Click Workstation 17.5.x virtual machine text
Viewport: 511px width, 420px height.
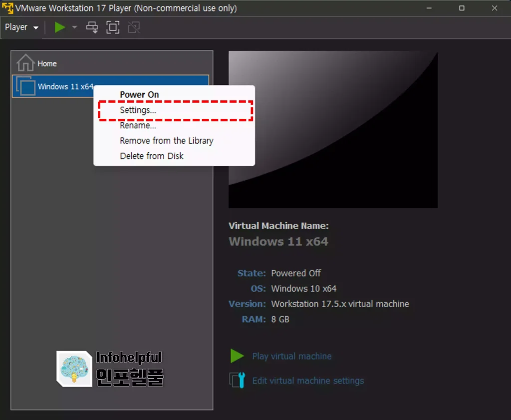tap(340, 304)
